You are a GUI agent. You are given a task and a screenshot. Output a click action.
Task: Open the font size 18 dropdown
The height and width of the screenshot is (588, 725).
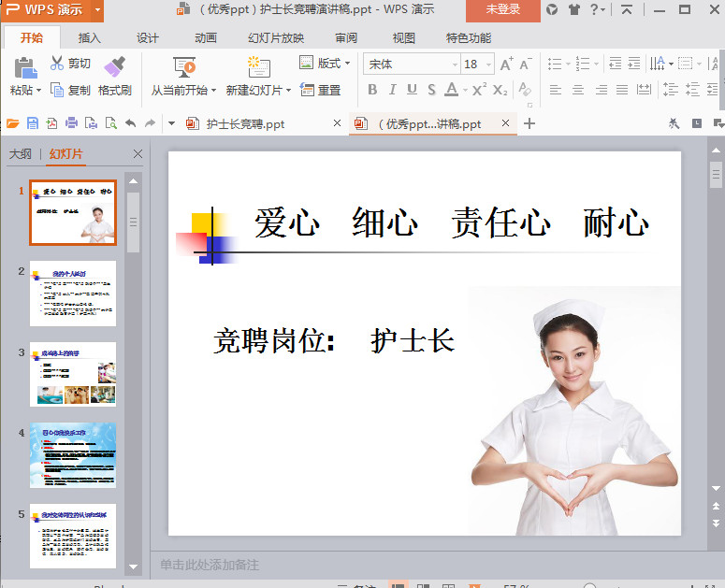(x=488, y=65)
